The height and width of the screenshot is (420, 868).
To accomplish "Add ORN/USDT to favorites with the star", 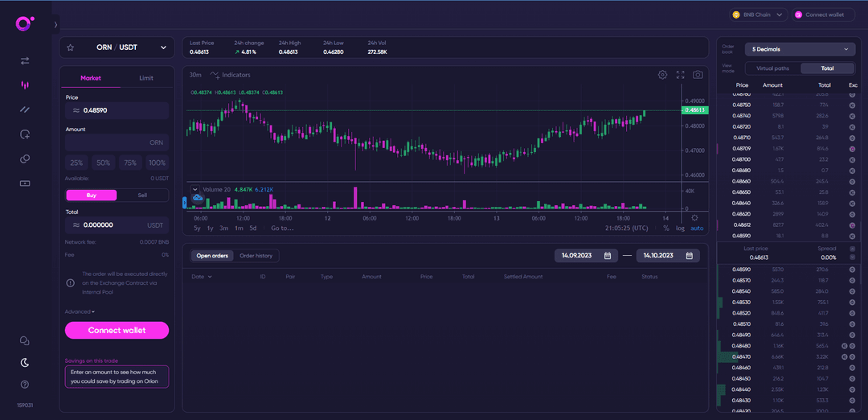I will (x=70, y=47).
